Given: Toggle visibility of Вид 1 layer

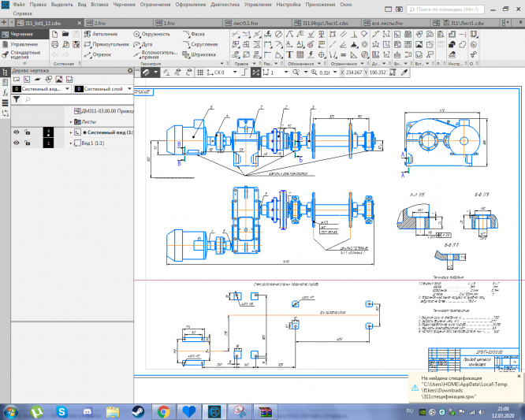Looking at the screenshot, I should pyautogui.click(x=16, y=143).
